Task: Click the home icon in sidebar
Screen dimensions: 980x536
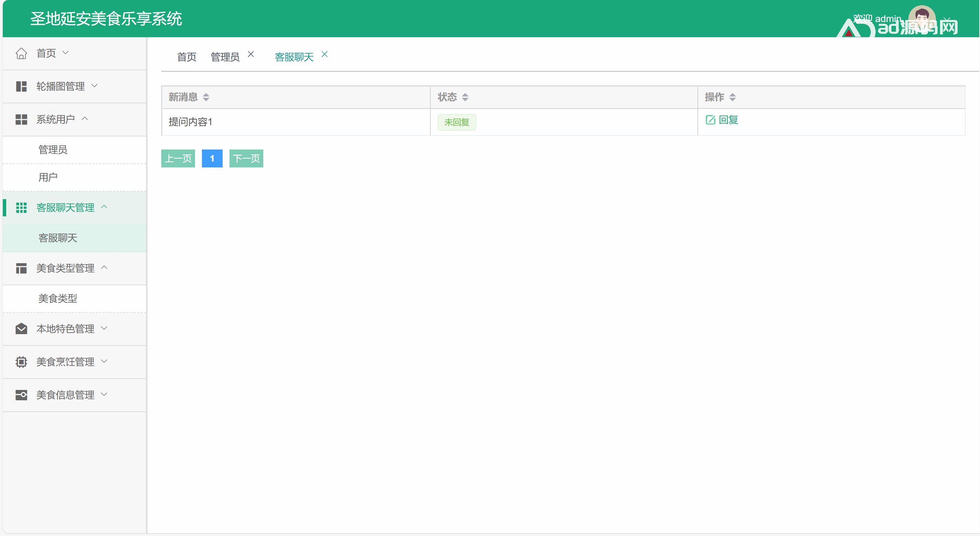Action: (21, 53)
